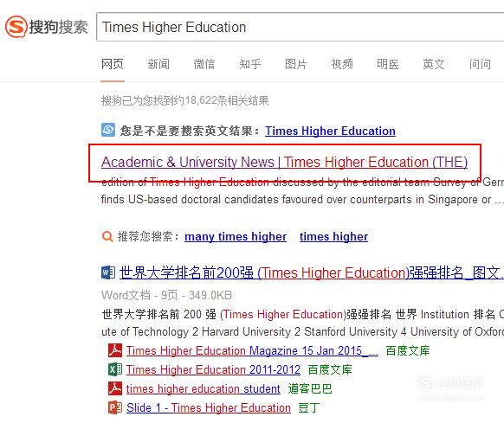Click 豆丁 source label

point(308,408)
